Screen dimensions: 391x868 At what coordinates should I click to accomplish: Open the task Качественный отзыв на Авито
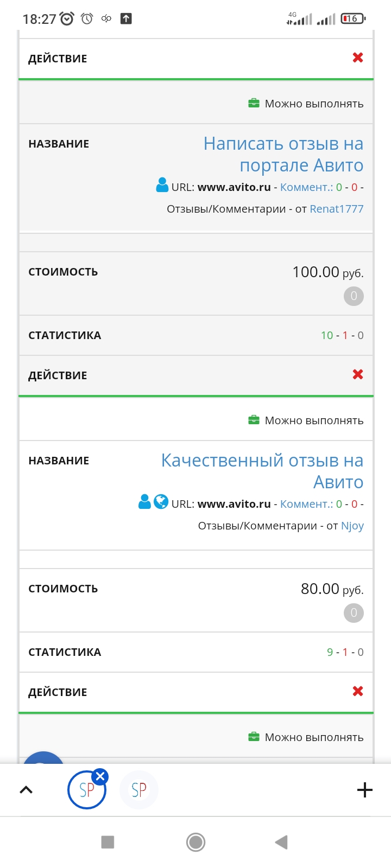[262, 471]
